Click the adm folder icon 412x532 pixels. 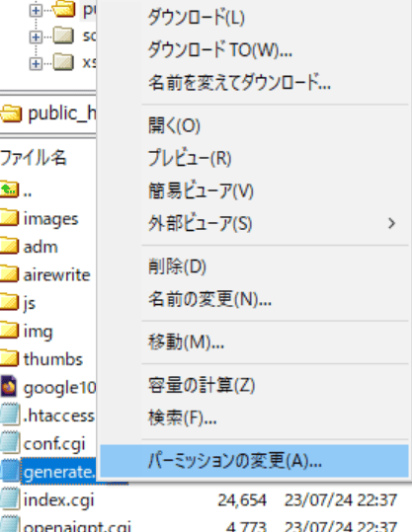click(x=9, y=247)
